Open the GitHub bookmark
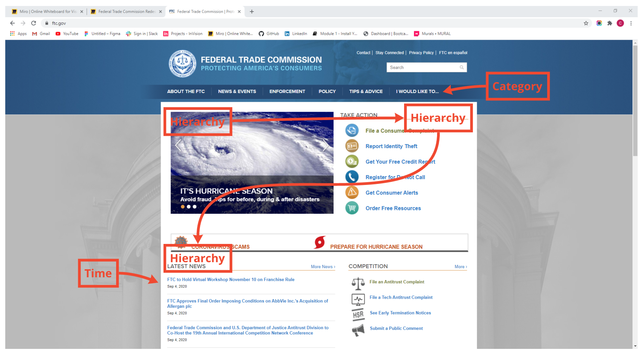The height and width of the screenshot is (358, 644). click(269, 34)
